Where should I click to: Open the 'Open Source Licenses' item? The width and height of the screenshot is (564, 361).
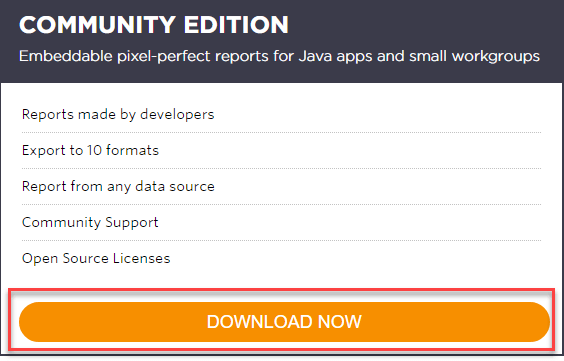point(96,258)
